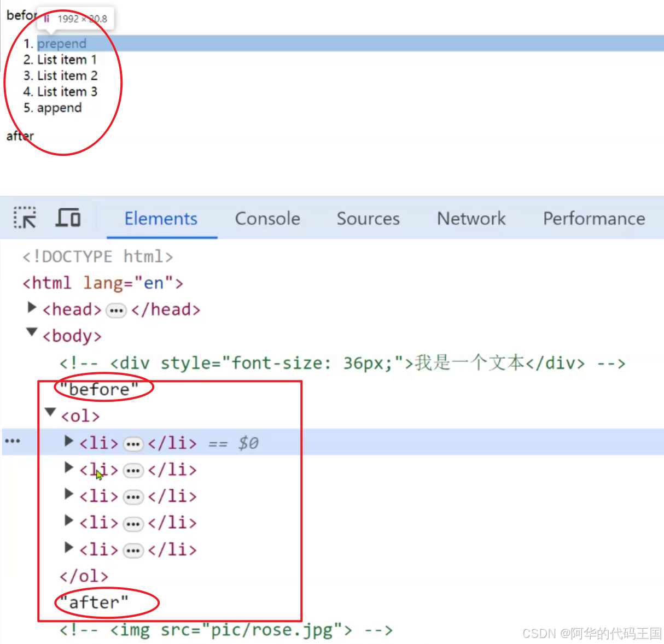Collapse the ol element node
Screen dimensions: 664x644
click(50, 412)
